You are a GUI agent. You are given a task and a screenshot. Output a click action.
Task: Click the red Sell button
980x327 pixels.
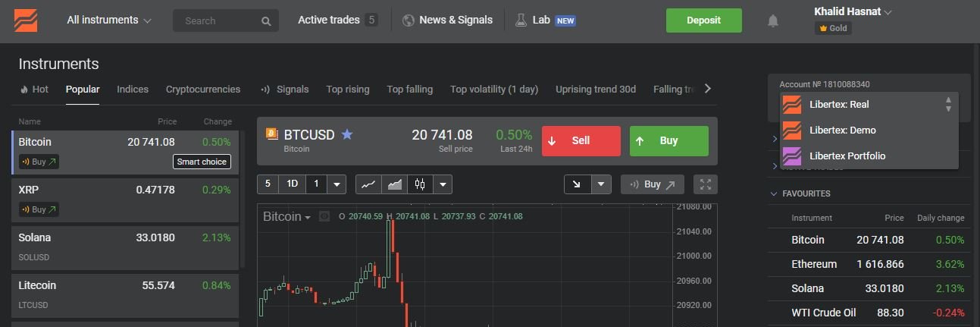(x=581, y=141)
